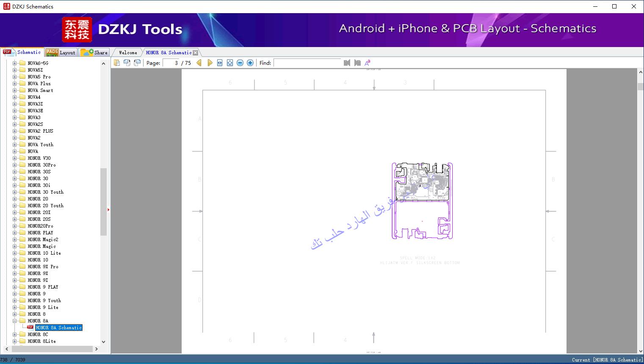
Task: Select the HONOR Magic tree item
Action: point(41,246)
